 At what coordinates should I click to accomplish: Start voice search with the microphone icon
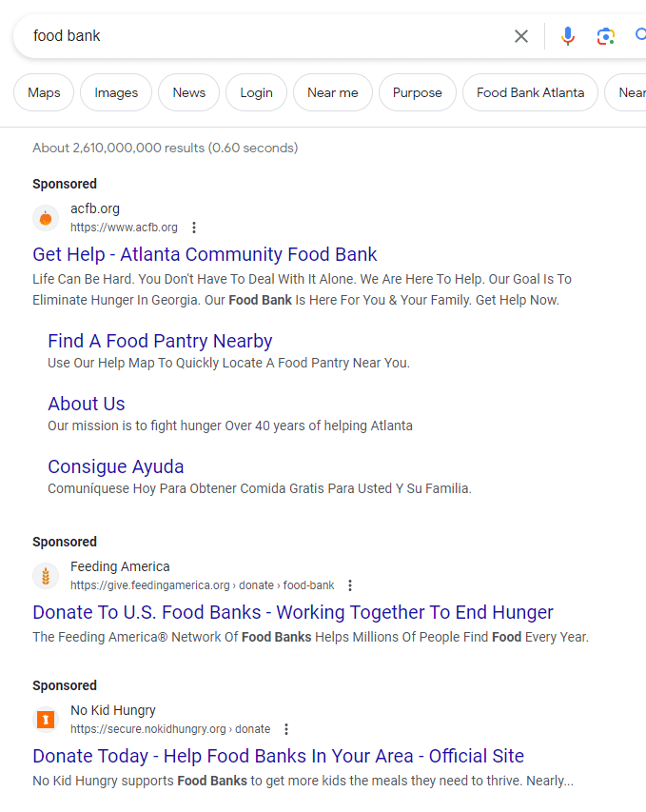tap(568, 36)
